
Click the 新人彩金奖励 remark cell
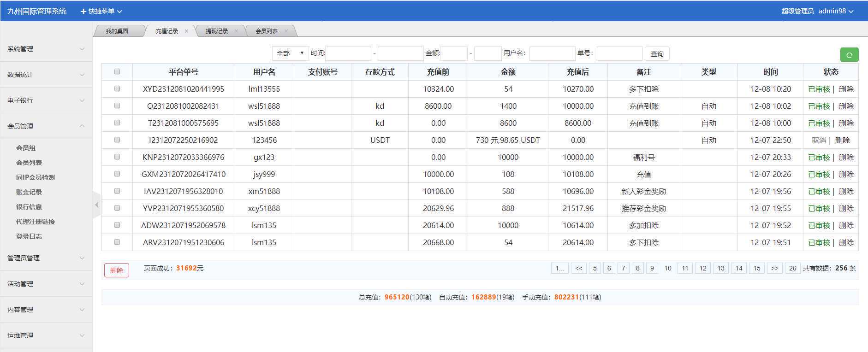point(643,191)
